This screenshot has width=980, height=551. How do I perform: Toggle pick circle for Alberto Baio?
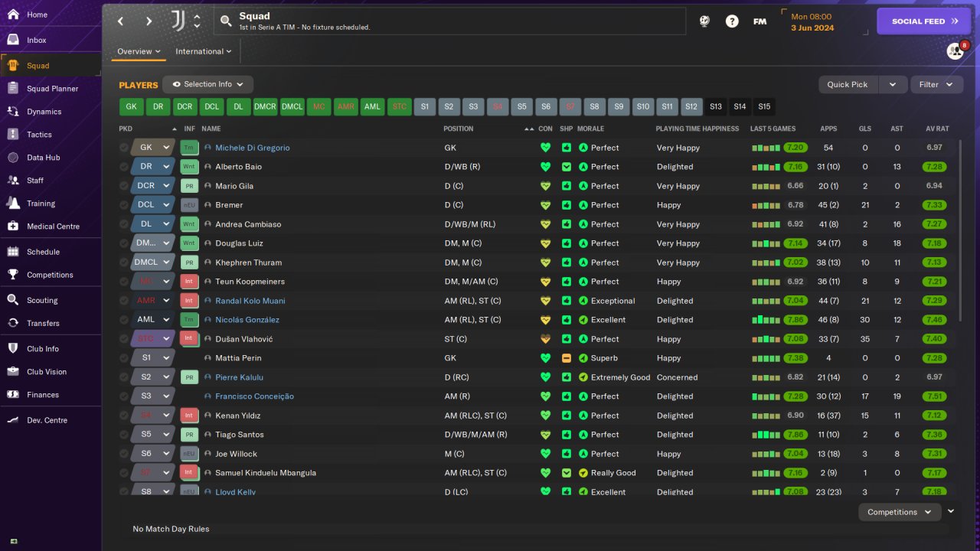(x=124, y=167)
